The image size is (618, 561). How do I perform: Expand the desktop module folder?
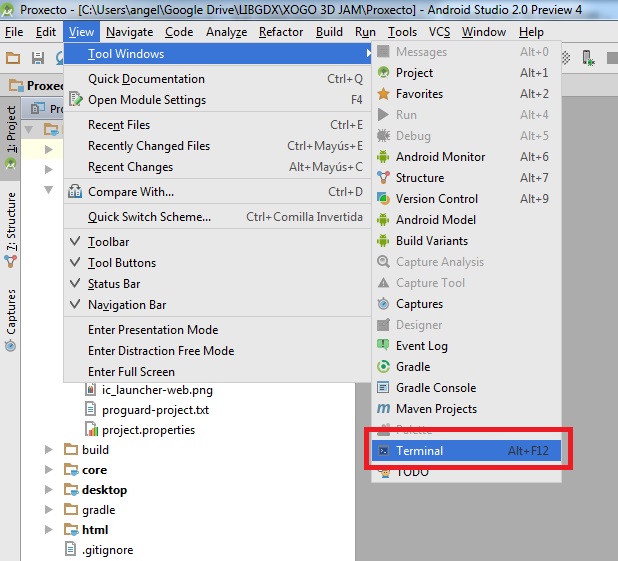(48, 490)
